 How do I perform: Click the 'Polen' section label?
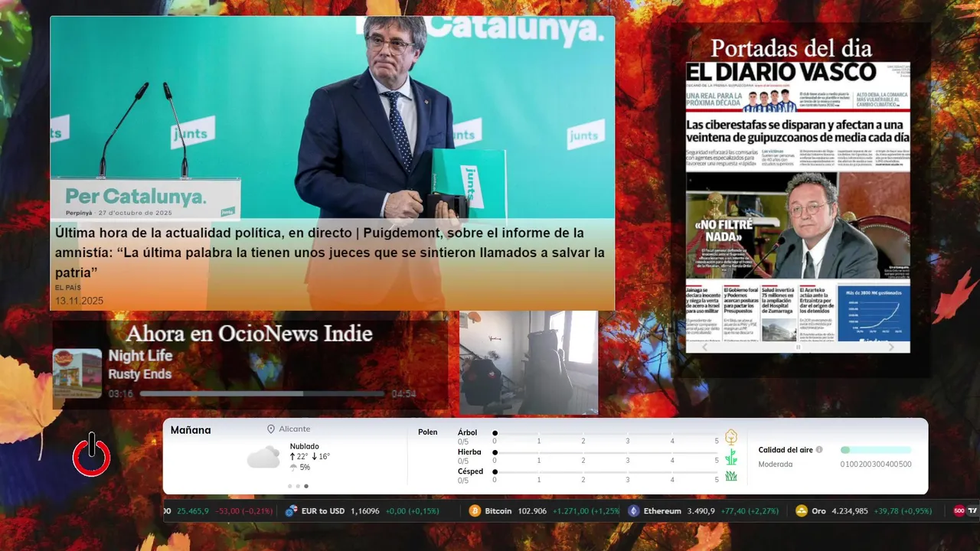pyautogui.click(x=428, y=432)
